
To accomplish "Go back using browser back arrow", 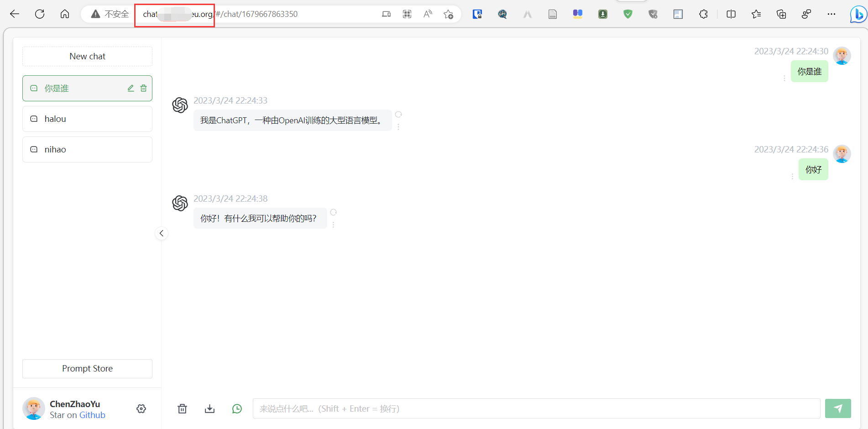I will (x=15, y=14).
